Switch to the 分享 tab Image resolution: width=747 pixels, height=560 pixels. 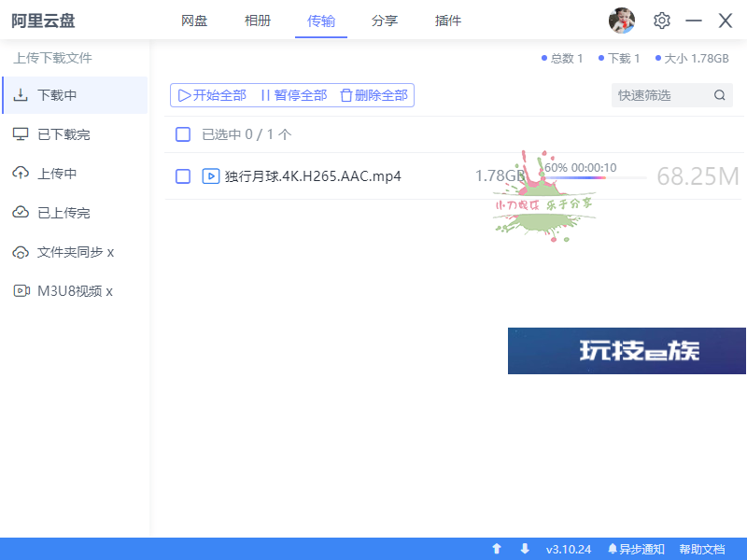[385, 21]
